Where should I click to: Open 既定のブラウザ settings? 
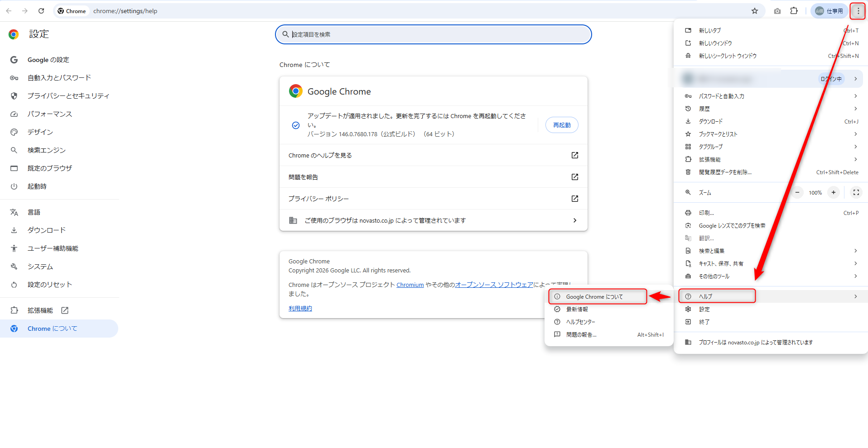coord(59,168)
